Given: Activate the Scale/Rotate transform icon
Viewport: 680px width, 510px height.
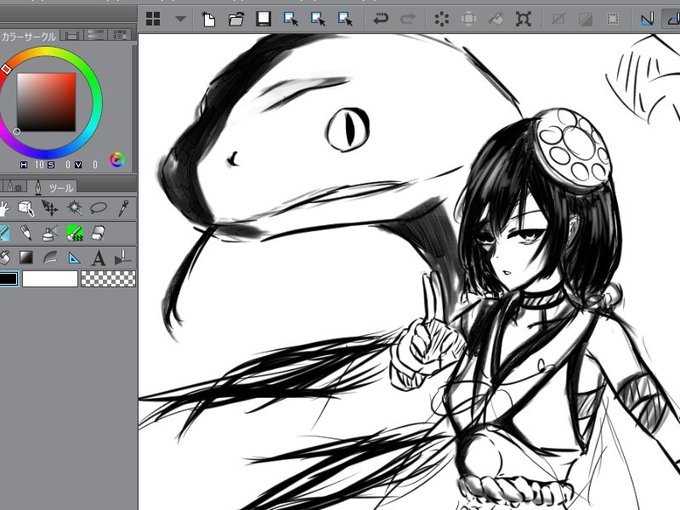Looking at the screenshot, I should [x=523, y=19].
